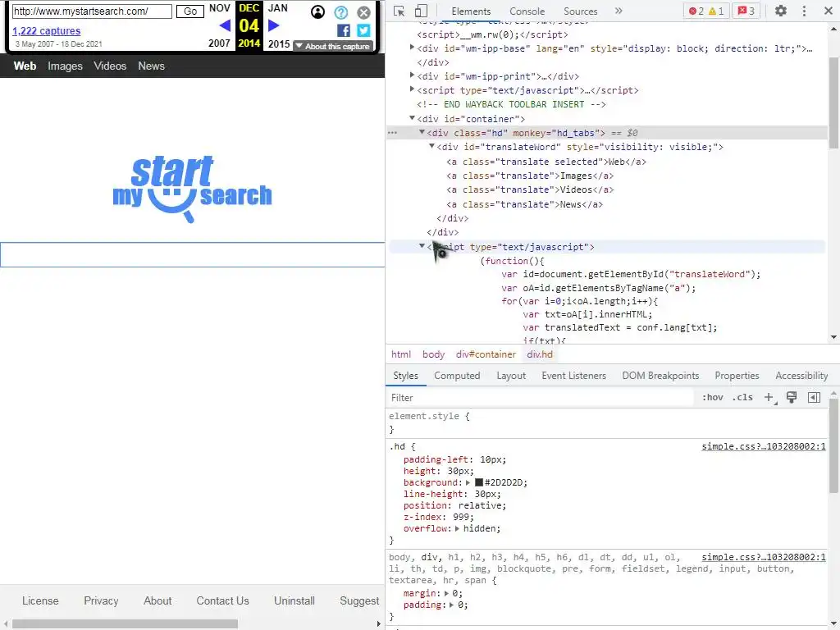The image size is (840, 630).
Task: Collapse the translateWord div node
Action: coord(431,146)
